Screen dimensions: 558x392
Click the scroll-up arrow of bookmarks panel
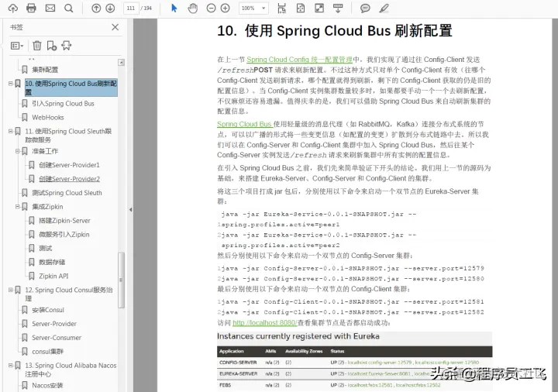pyautogui.click(x=122, y=62)
